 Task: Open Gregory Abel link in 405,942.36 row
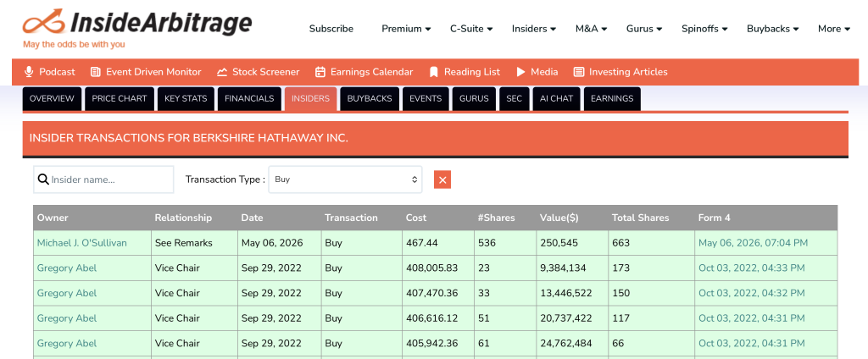click(x=67, y=344)
